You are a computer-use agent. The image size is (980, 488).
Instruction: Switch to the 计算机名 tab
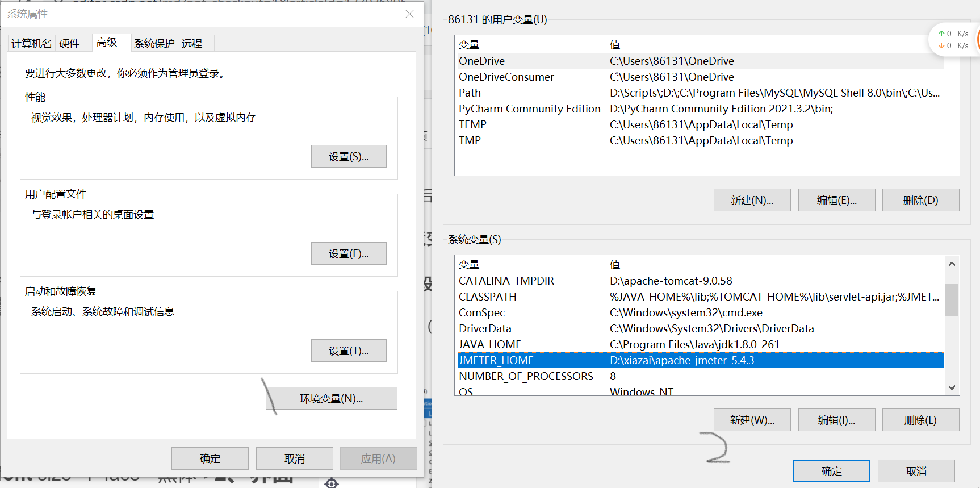[x=32, y=44]
